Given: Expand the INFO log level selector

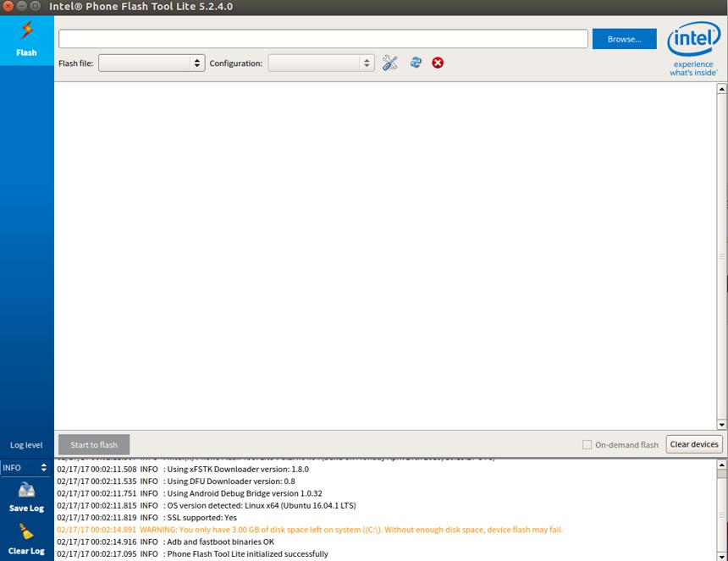Looking at the screenshot, I should tap(25, 468).
